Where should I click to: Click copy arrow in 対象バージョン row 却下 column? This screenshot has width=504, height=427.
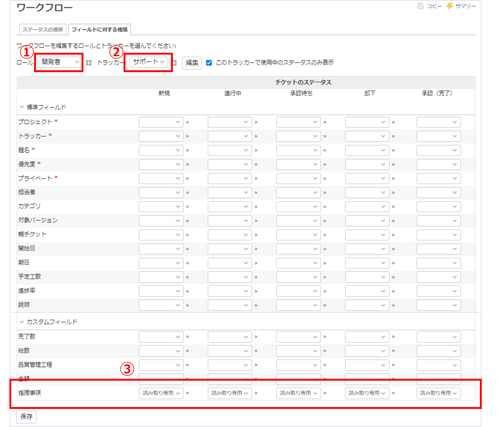click(393, 221)
